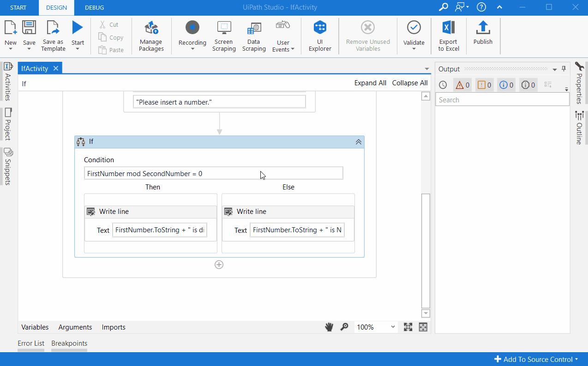
Task: Toggle the info messages filter in Output
Action: [506, 85]
